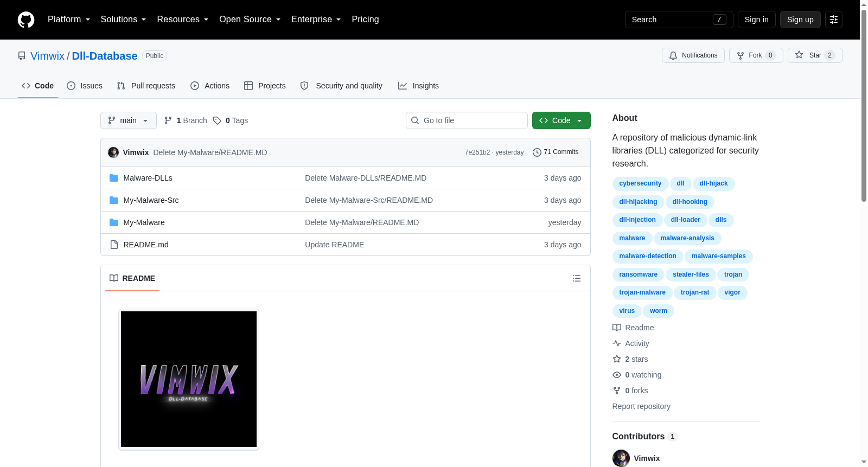Open commit hash 7e251b2
The width and height of the screenshot is (868, 467).
click(477, 152)
